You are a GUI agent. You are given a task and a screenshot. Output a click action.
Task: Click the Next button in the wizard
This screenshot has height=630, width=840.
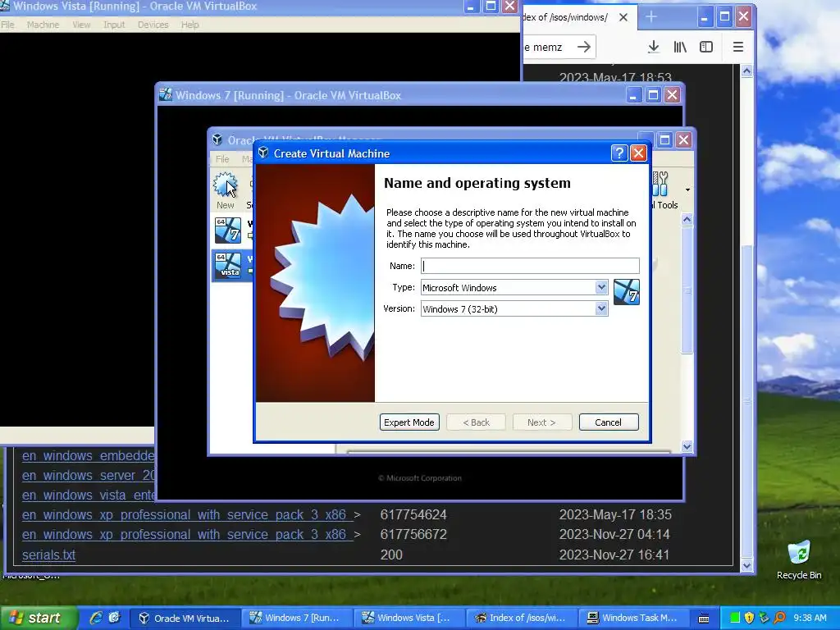(541, 422)
